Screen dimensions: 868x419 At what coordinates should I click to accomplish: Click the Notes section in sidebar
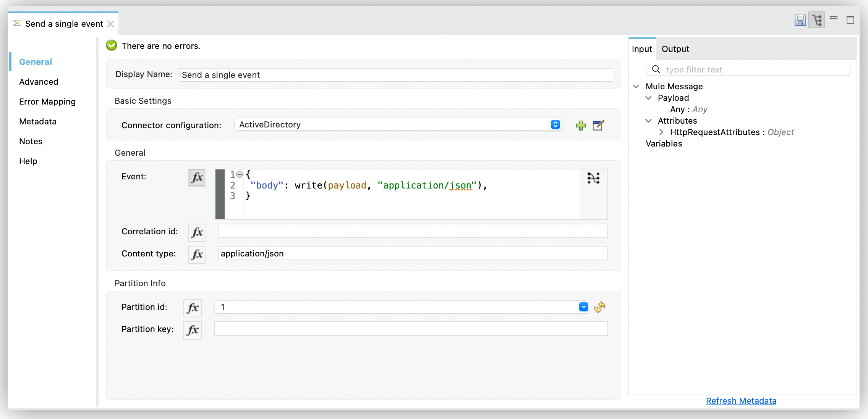[x=31, y=141]
